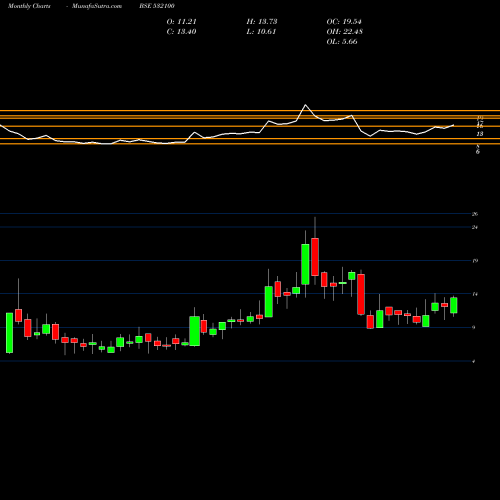Click the tallest red candle at the price peak
The width and height of the screenshot is (500, 500).
coord(315,257)
